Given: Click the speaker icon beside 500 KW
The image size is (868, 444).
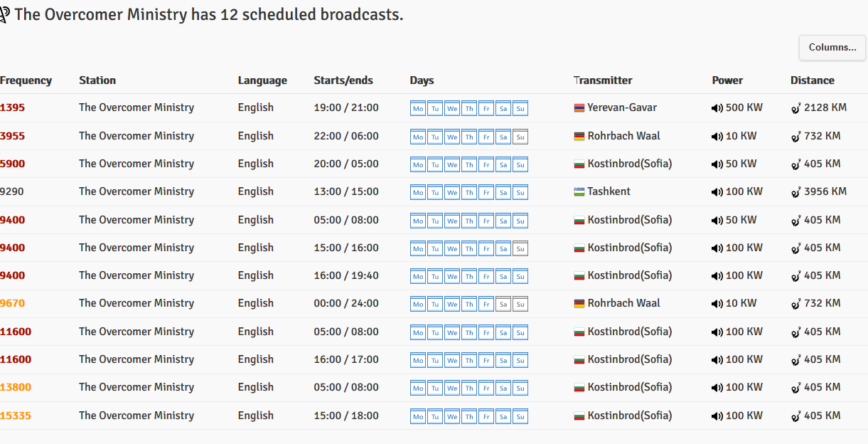Looking at the screenshot, I should [717, 108].
